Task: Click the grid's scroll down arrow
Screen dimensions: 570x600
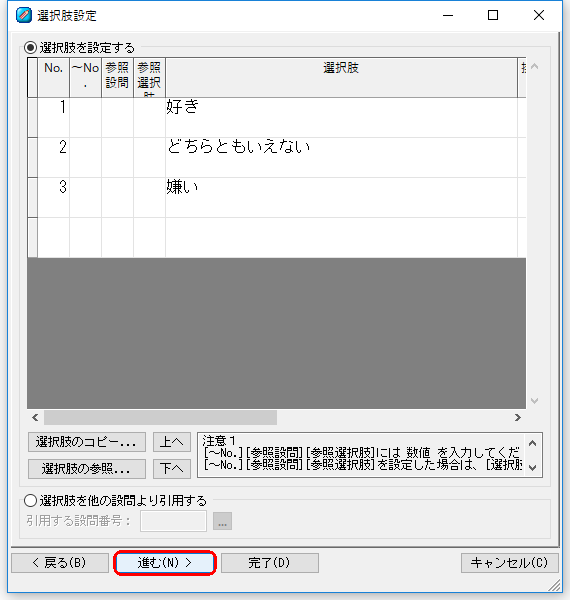Action: (x=534, y=401)
